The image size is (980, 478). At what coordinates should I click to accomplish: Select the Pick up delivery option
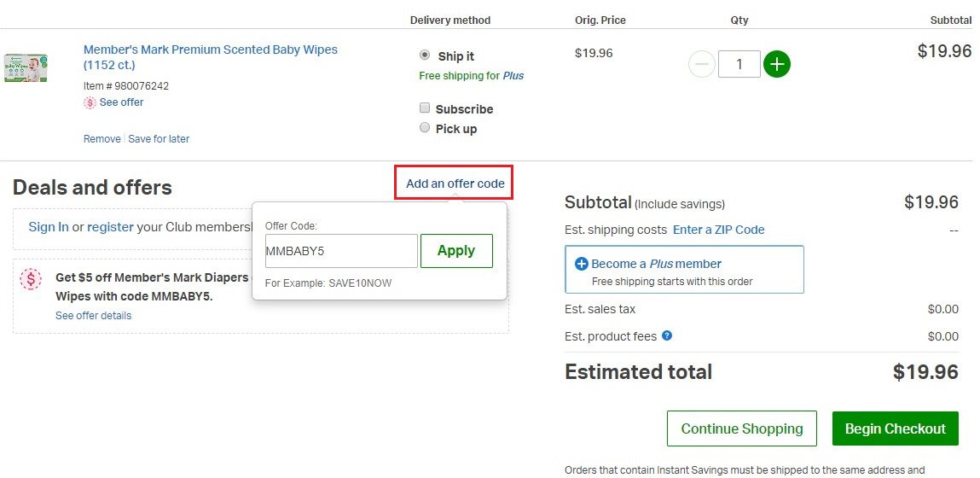[x=425, y=128]
